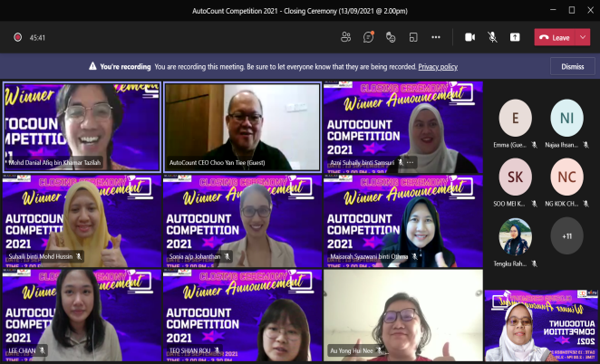Unmute the microphone
Image resolution: width=600 pixels, height=364 pixels.
492,37
